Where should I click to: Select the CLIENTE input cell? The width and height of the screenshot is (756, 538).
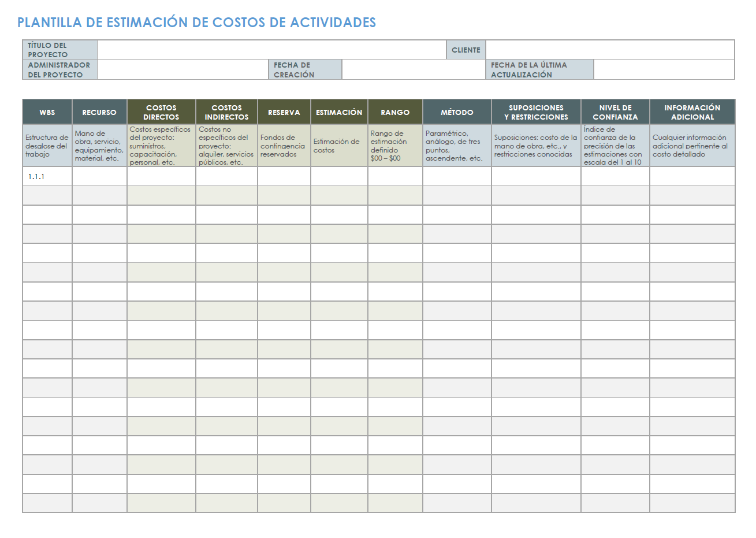coord(610,50)
